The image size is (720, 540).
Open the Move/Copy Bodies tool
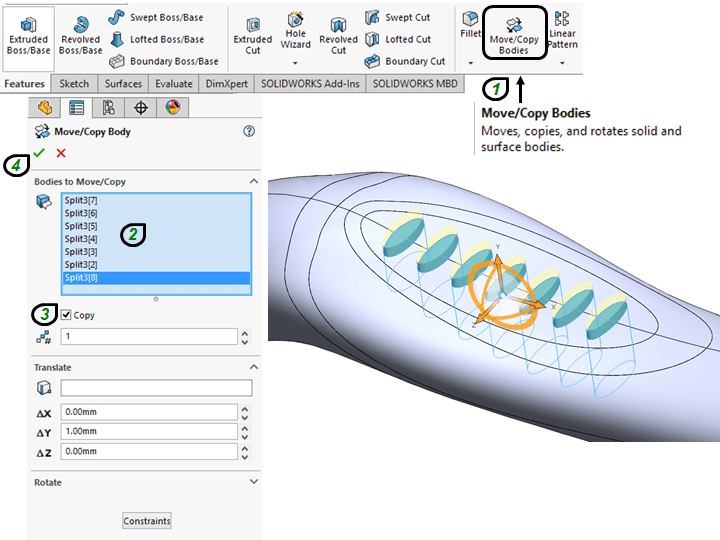point(515,33)
